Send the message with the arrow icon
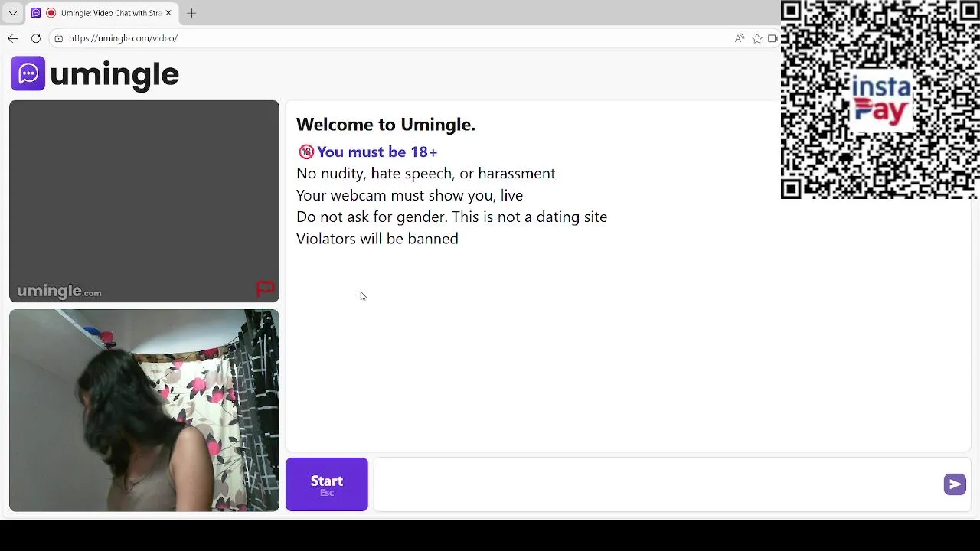This screenshot has height=551, width=980. (x=955, y=484)
